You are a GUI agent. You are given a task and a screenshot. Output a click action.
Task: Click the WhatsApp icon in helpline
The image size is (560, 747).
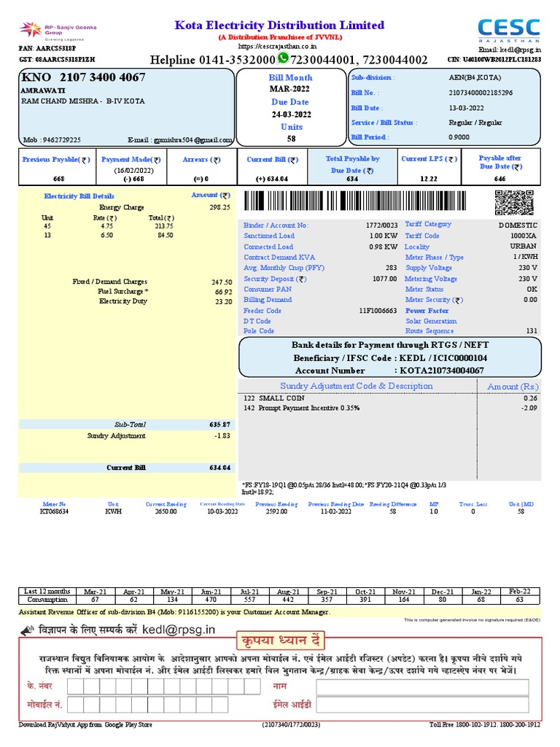pos(284,58)
